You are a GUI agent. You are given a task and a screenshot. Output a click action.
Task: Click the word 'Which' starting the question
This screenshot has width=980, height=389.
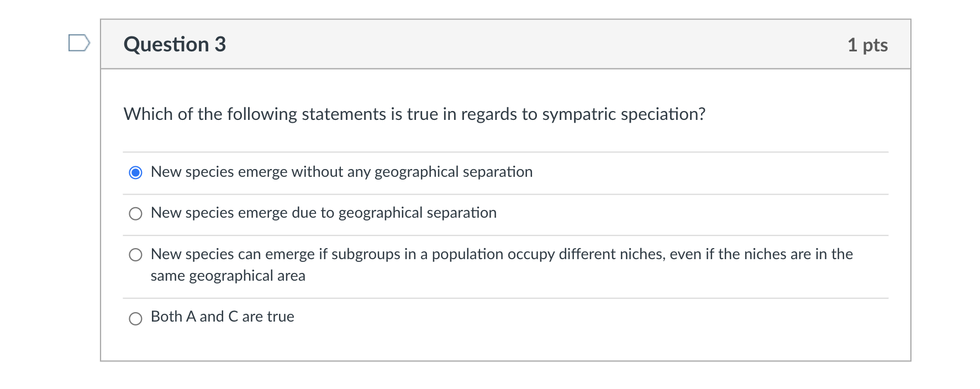148,114
